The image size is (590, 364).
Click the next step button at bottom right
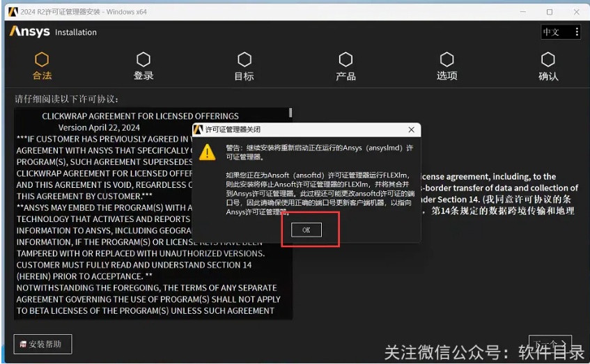550,344
